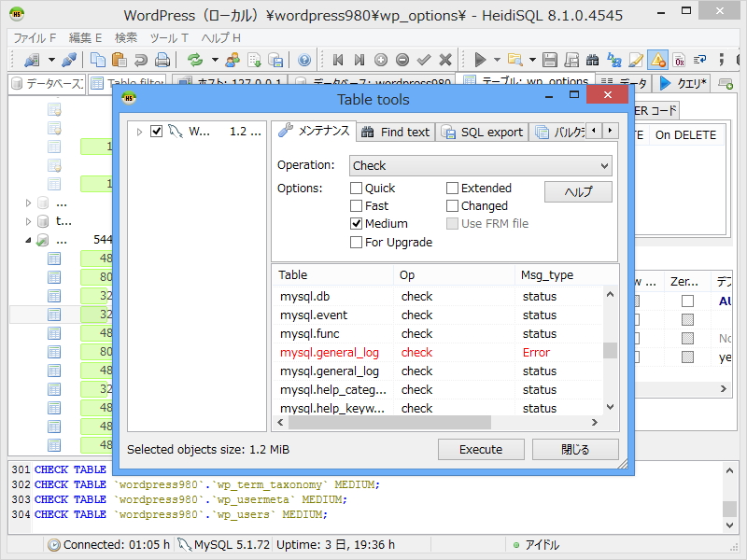Click the green refresh icon
The height and width of the screenshot is (560, 747).
[195, 60]
